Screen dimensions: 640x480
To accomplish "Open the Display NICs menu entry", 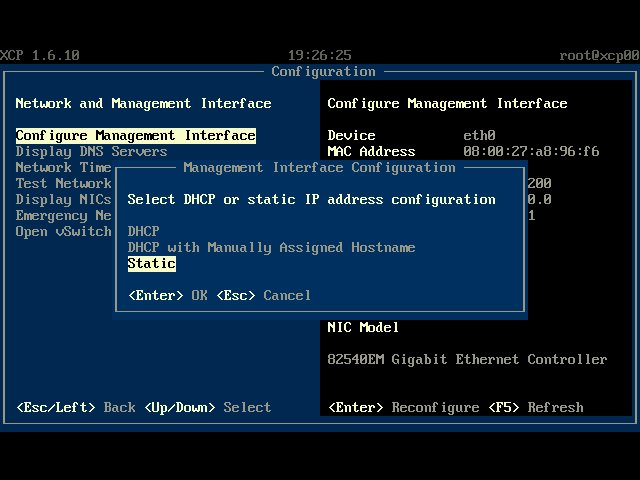I will coord(63,199).
